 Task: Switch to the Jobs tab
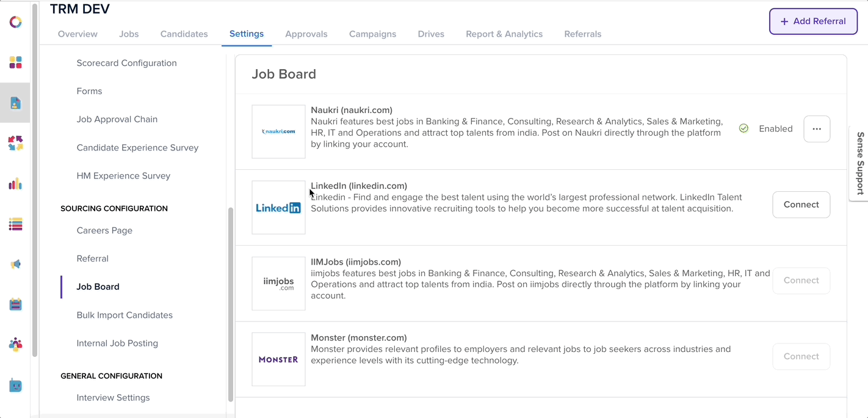129,34
